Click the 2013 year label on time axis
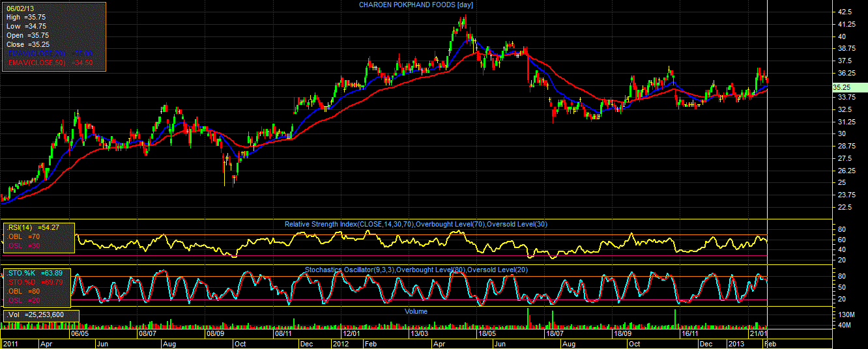Image resolution: width=868 pixels, height=349 pixels. tap(736, 343)
